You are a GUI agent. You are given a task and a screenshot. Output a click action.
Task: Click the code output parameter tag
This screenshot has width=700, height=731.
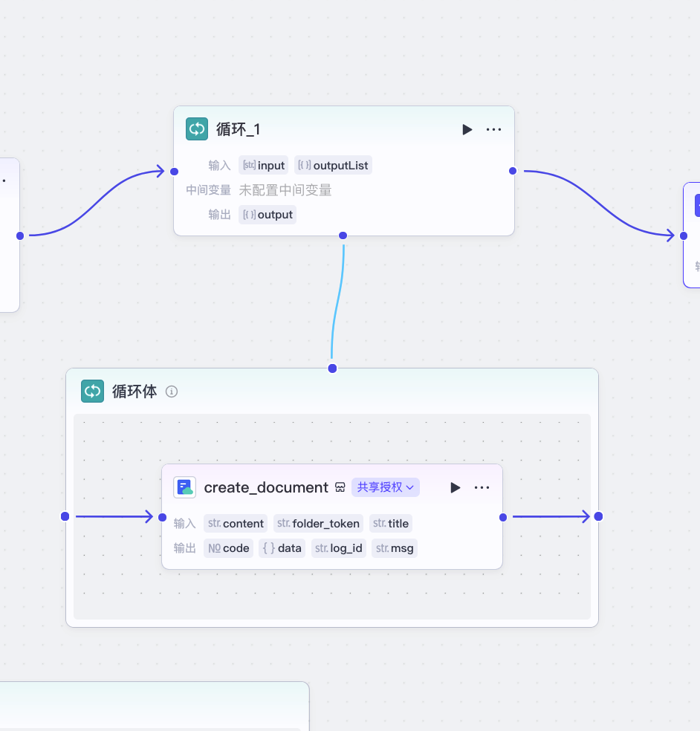click(229, 548)
